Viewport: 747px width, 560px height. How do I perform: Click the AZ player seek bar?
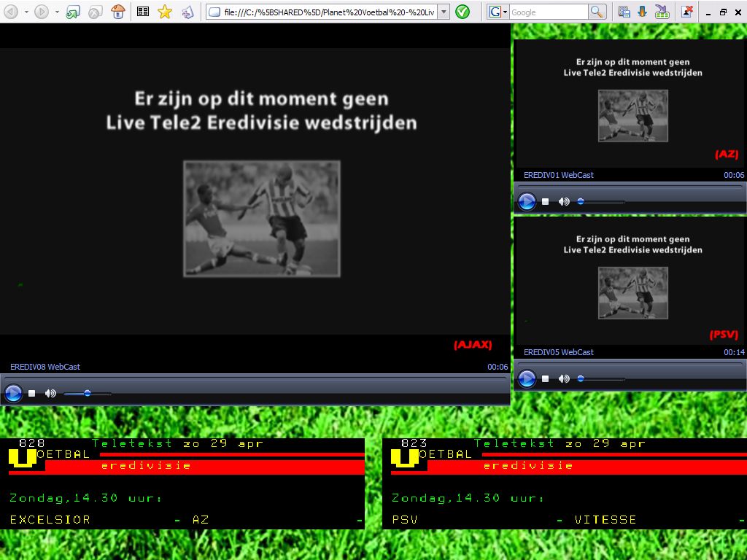630,187
